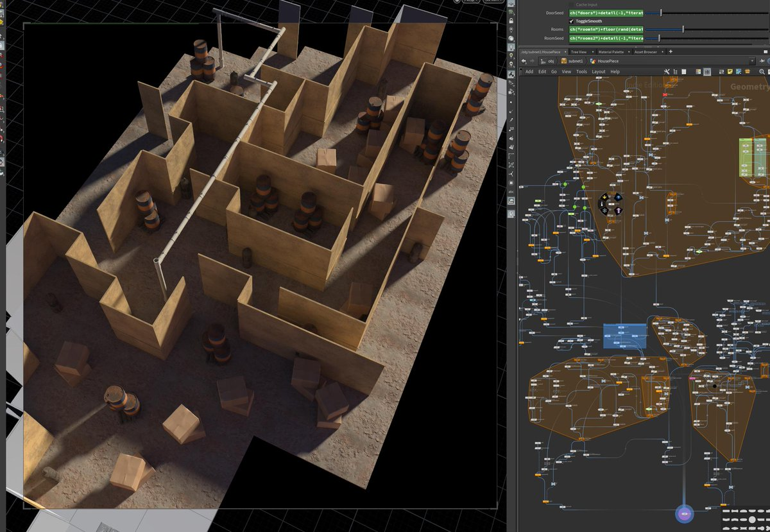The height and width of the screenshot is (532, 770).
Task: Select the blue node box in the network
Action: [624, 336]
